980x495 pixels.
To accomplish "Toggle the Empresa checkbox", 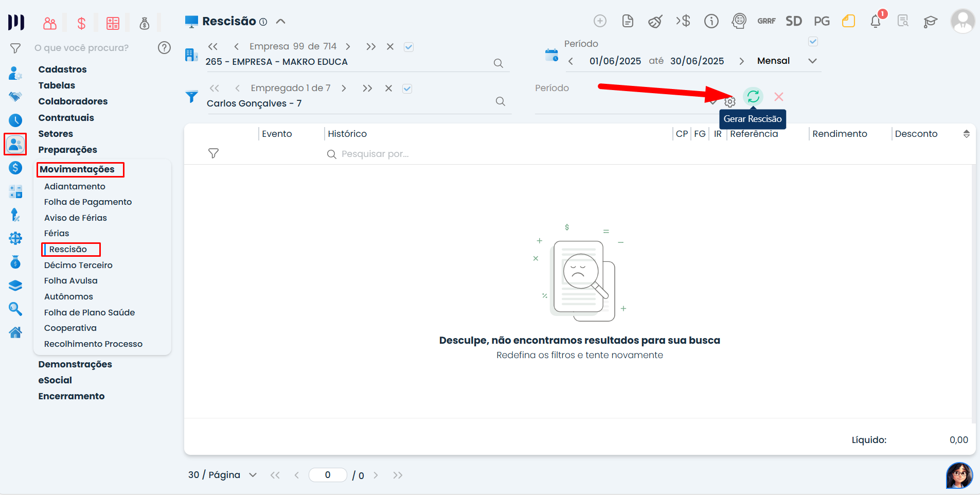I will [408, 47].
